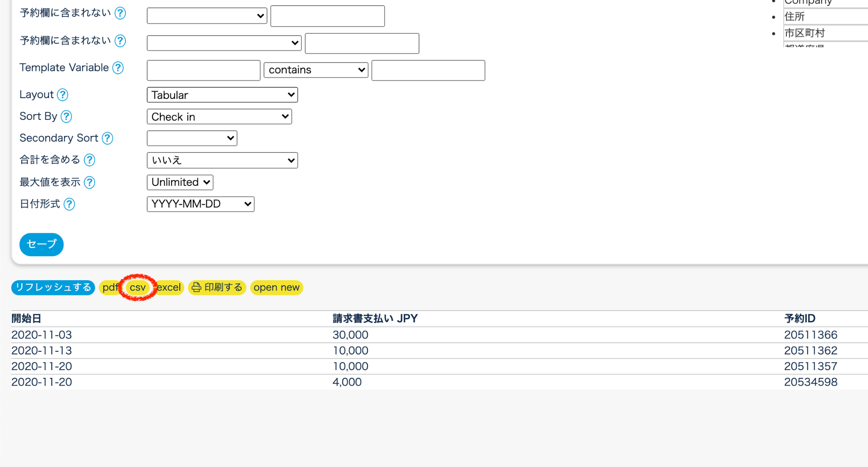Click the リフレッシュする button
Viewport: 868px width, 467px height.
click(53, 288)
